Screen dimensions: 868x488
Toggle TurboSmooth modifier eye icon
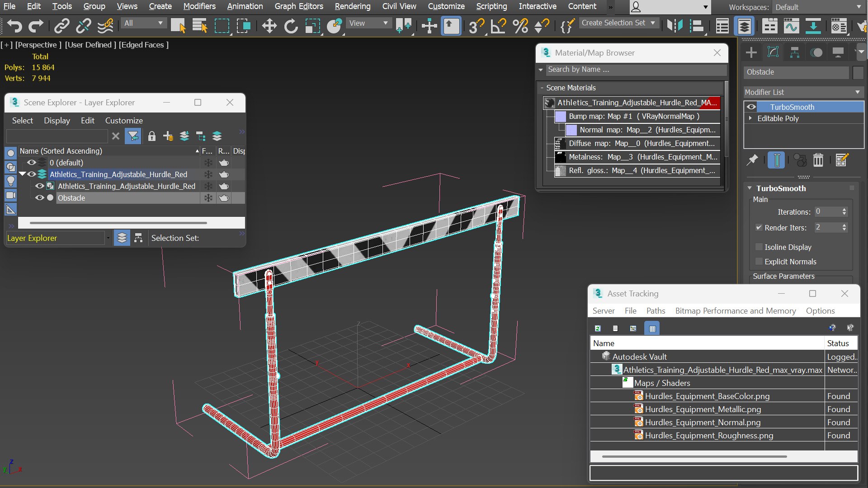coord(751,107)
